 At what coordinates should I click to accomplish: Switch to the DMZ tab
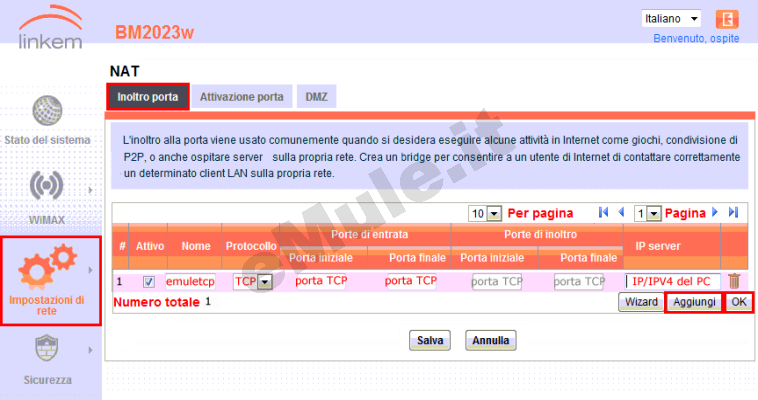pos(317,97)
